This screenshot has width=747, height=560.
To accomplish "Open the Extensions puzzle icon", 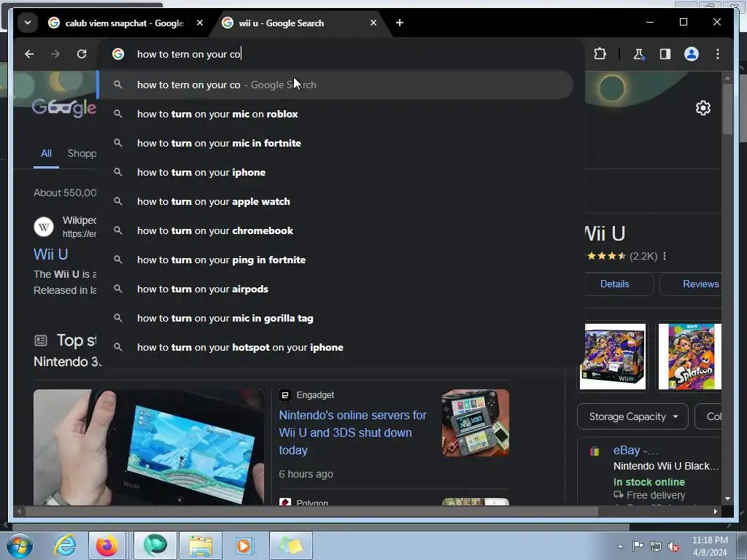I will tap(600, 54).
